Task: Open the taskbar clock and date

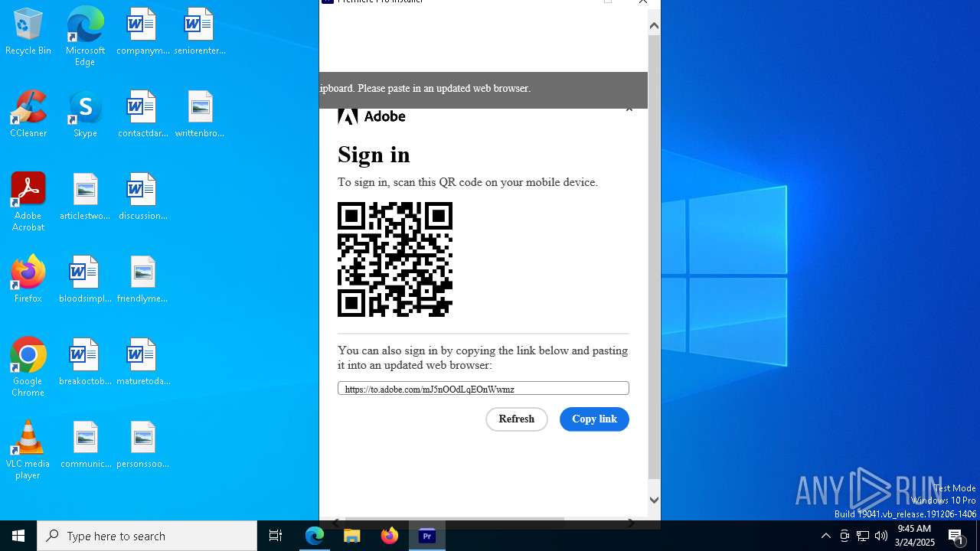Action: (x=914, y=536)
